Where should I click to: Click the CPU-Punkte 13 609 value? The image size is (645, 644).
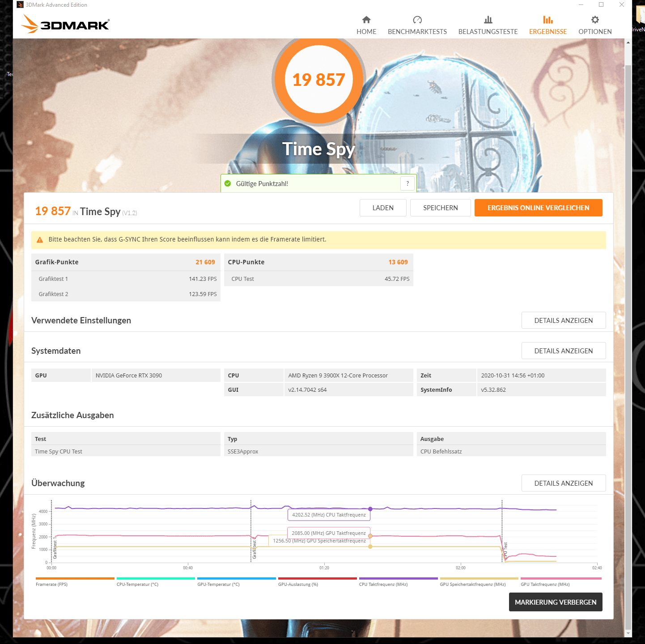[x=398, y=262]
